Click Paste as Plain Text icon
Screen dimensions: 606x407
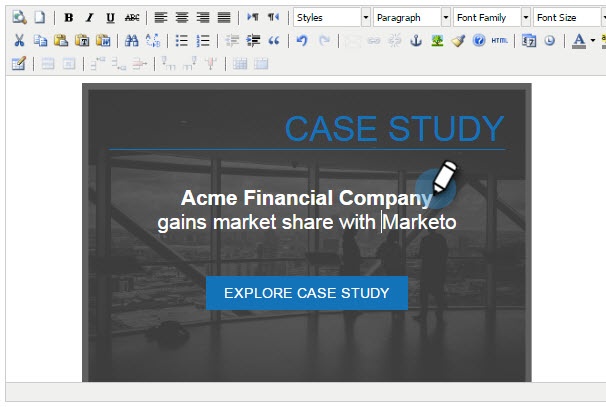coord(82,40)
